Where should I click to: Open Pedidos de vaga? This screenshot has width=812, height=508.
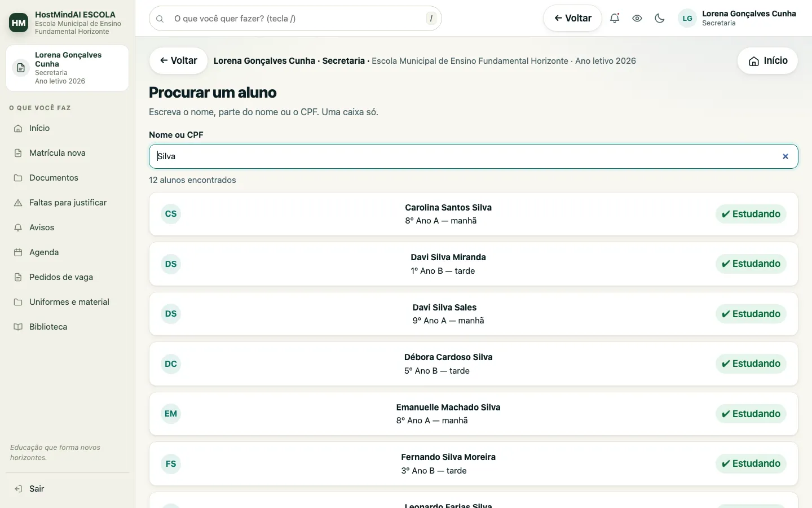pyautogui.click(x=68, y=277)
